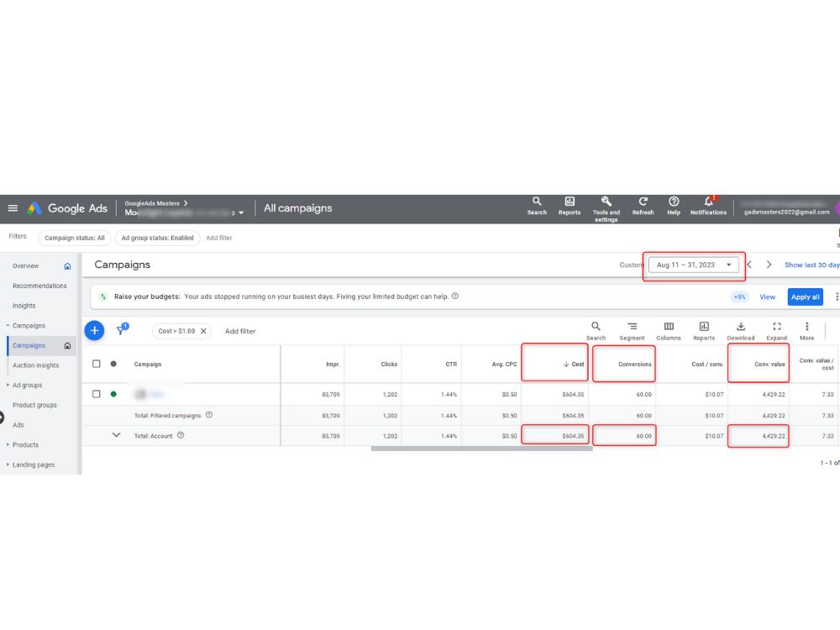840x630 pixels.
Task: Sort by Conv. value column header
Action: pos(769,365)
